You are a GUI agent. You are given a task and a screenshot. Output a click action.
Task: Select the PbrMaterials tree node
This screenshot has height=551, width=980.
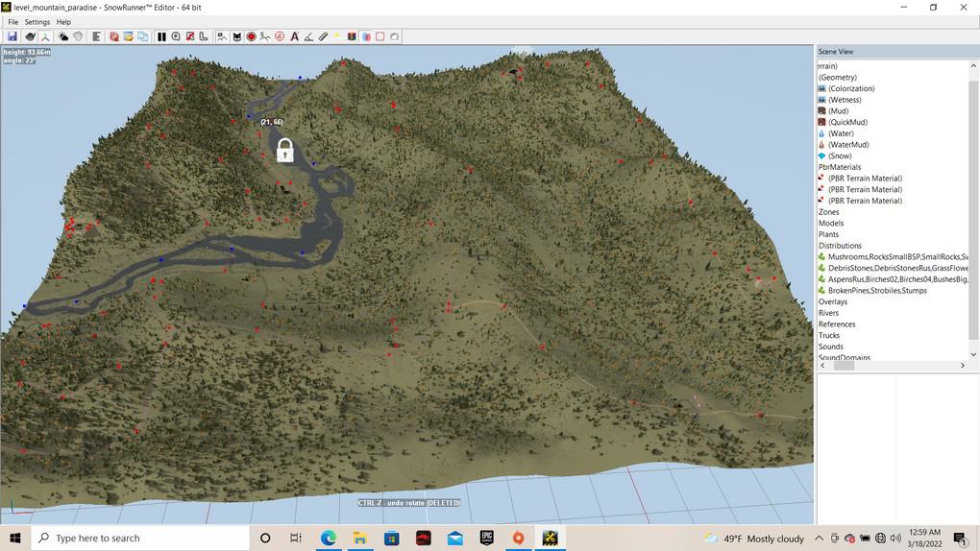pos(840,167)
